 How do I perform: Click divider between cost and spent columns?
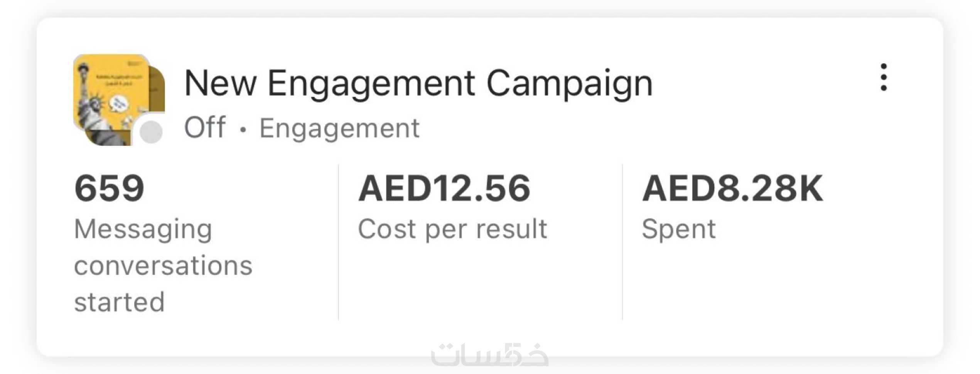(622, 242)
